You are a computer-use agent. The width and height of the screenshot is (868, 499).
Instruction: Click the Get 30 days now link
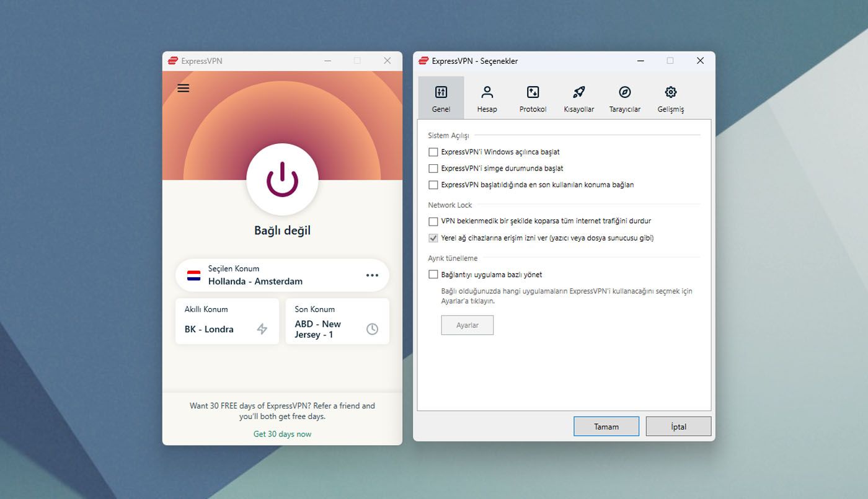(282, 434)
